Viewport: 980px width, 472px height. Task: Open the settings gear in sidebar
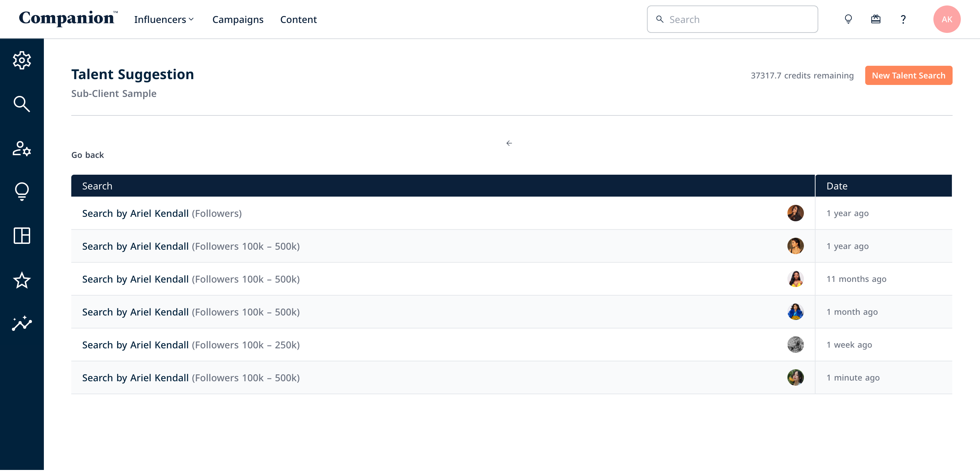coord(22,60)
